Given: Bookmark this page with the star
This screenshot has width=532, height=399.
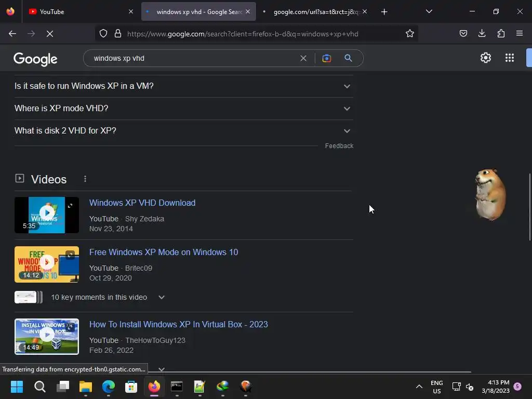Looking at the screenshot, I should click(x=409, y=34).
